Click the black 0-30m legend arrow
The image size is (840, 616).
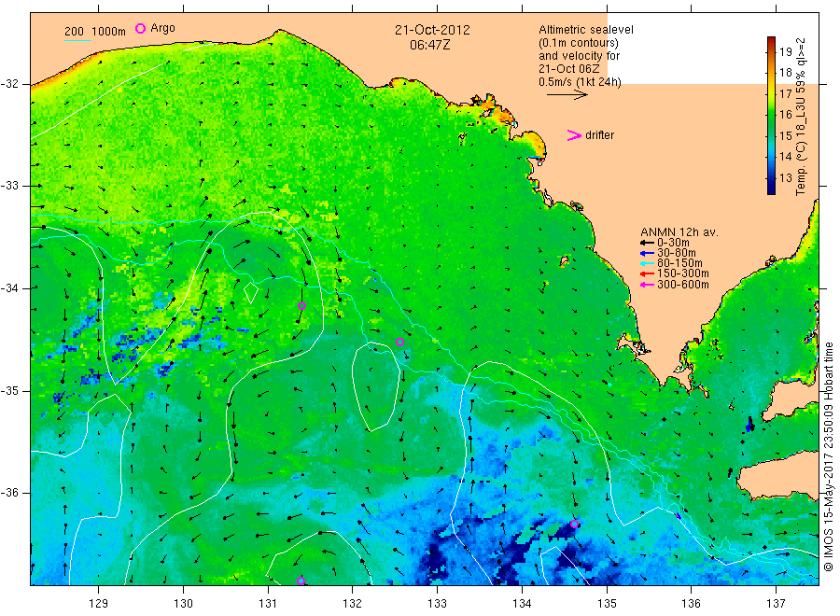[x=647, y=244]
